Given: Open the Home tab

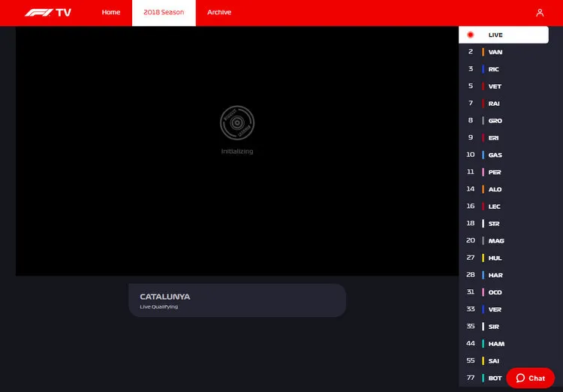Looking at the screenshot, I should pyautogui.click(x=111, y=12).
